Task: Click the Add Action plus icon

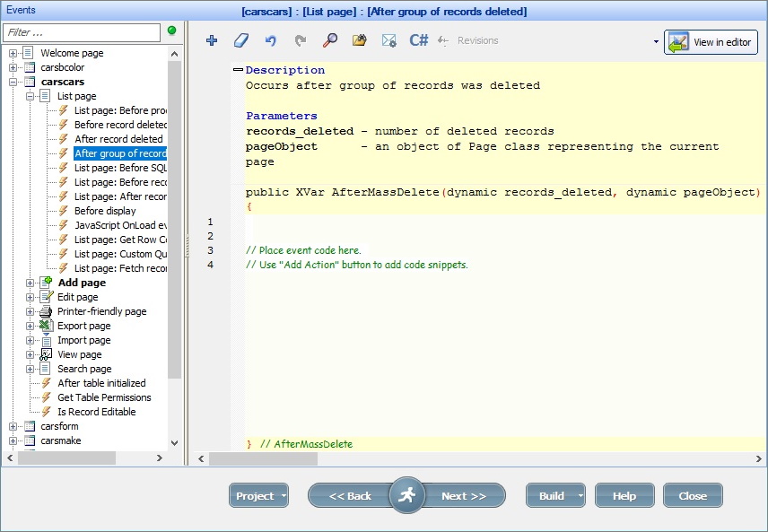Action: point(212,40)
